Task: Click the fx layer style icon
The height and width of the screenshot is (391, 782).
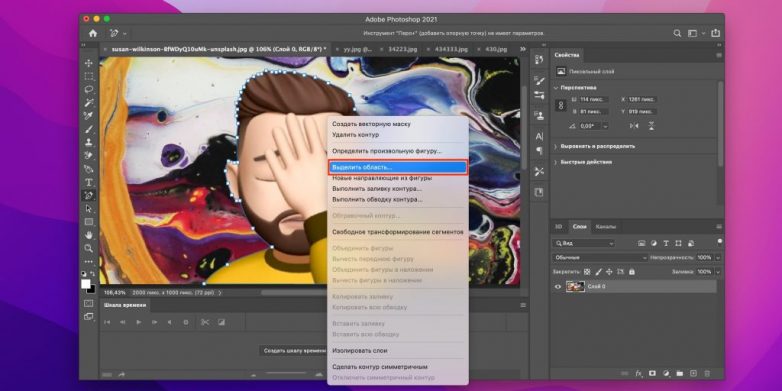Action: [x=638, y=373]
